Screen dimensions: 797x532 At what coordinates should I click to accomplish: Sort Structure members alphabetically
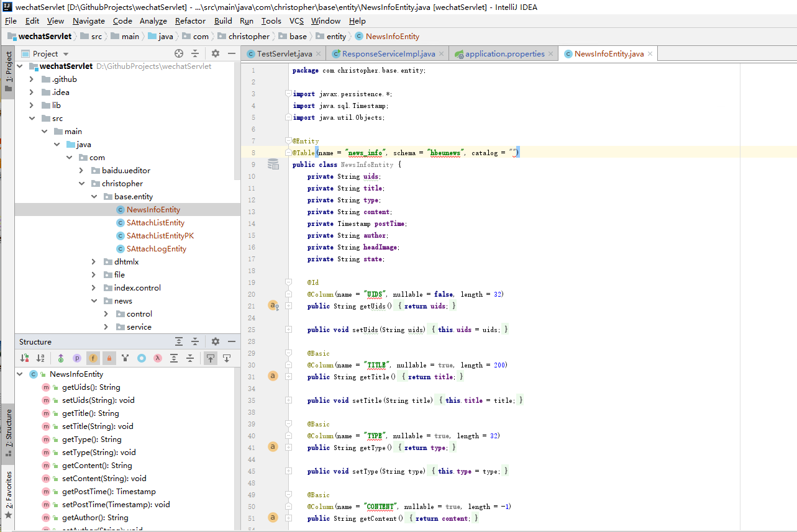(40, 359)
